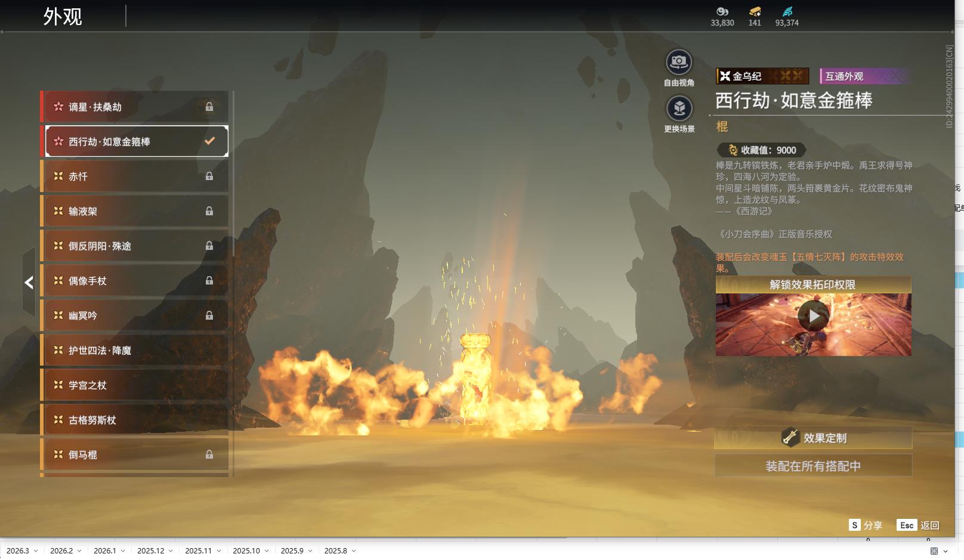
Task: Click the gold ticket currency icon
Action: coord(755,11)
